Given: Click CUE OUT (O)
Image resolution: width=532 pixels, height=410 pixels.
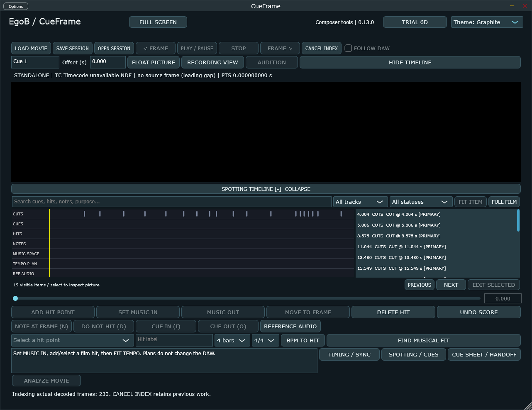Looking at the screenshot, I should coord(228,326).
